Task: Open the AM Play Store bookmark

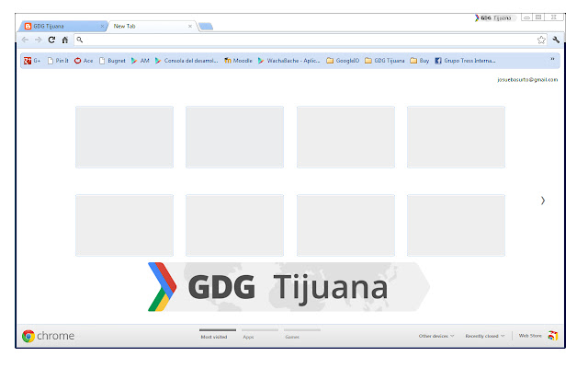Action: coord(140,61)
